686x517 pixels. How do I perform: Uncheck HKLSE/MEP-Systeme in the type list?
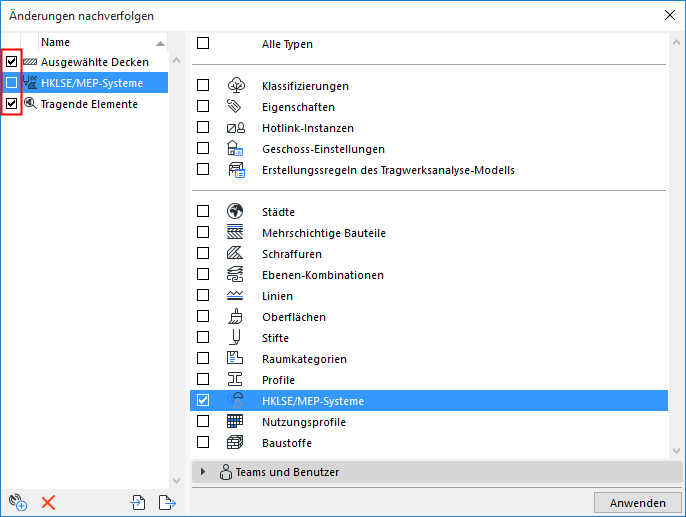point(203,400)
